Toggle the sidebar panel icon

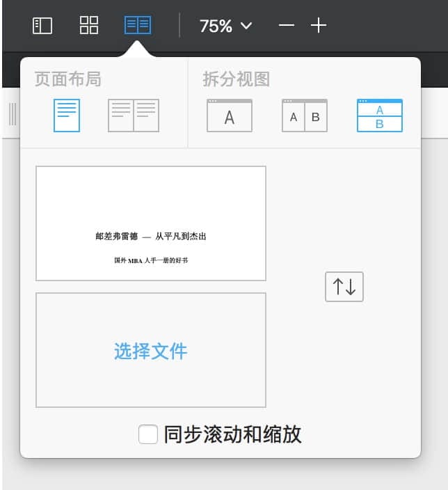[x=42, y=26]
